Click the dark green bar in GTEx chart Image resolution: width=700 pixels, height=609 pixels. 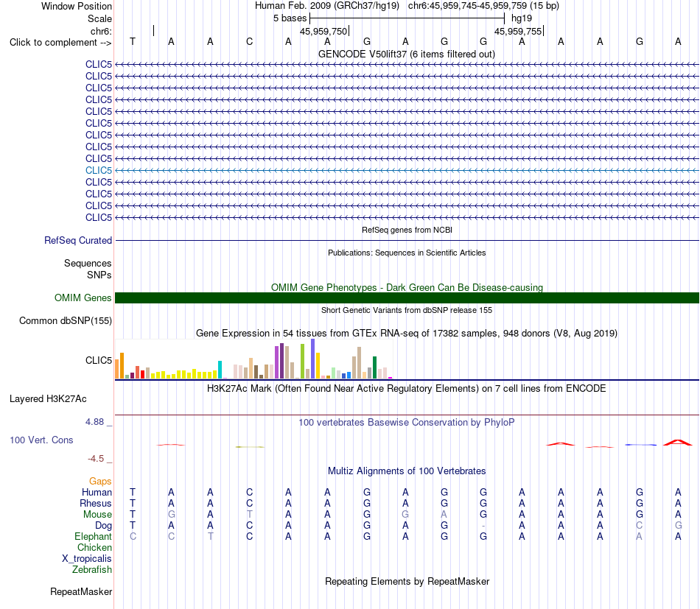click(374, 367)
